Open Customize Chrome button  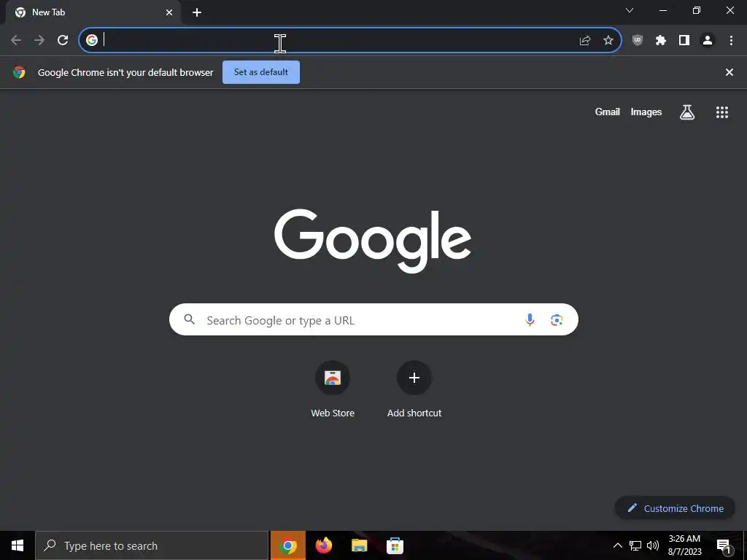(675, 508)
